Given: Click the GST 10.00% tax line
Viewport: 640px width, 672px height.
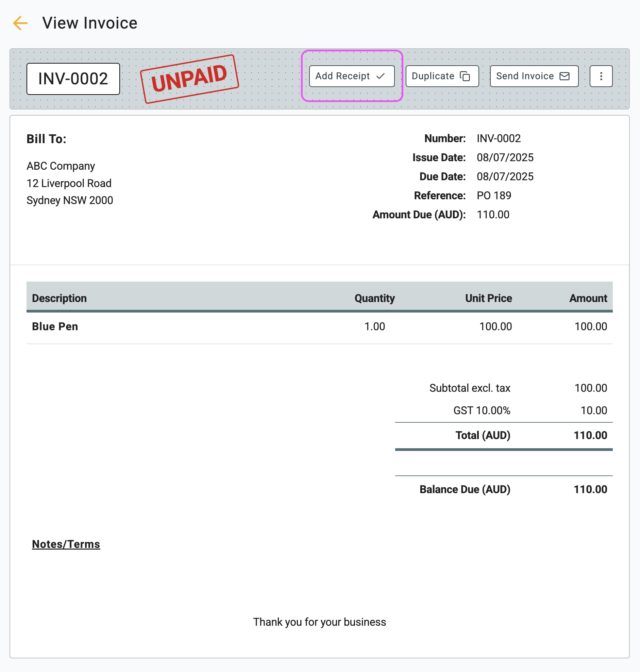Looking at the screenshot, I should [482, 410].
